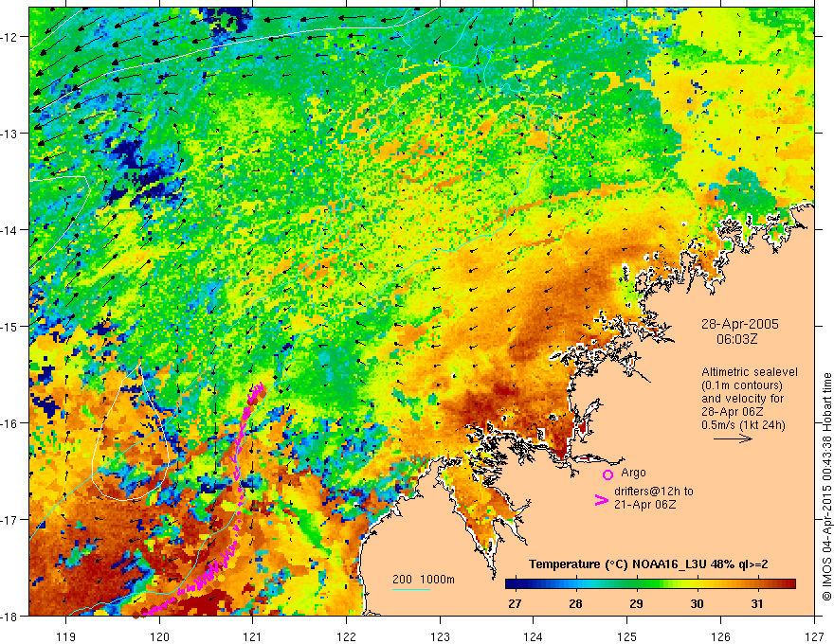Viewport: 834px width, 644px height.
Task: Click longitude axis label 122
Action: tap(346, 636)
